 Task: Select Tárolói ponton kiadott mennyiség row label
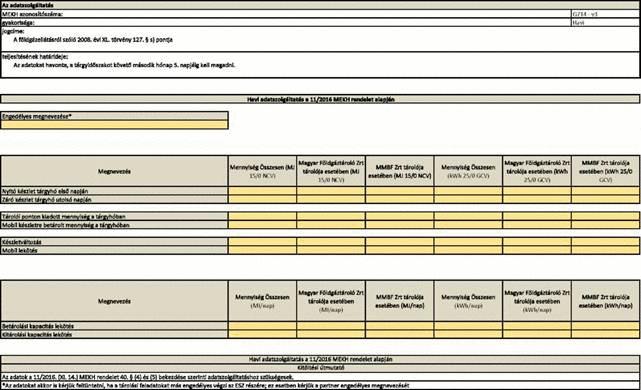pos(114,216)
